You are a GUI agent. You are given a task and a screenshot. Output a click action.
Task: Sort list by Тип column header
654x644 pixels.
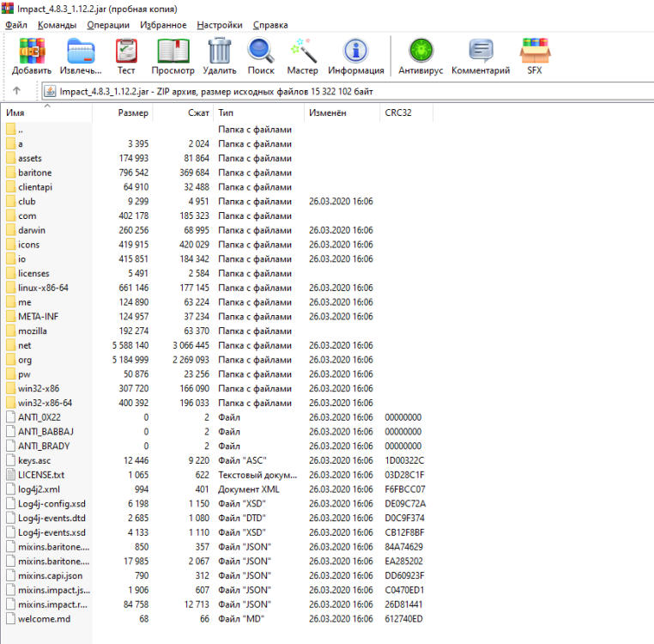pyautogui.click(x=259, y=112)
